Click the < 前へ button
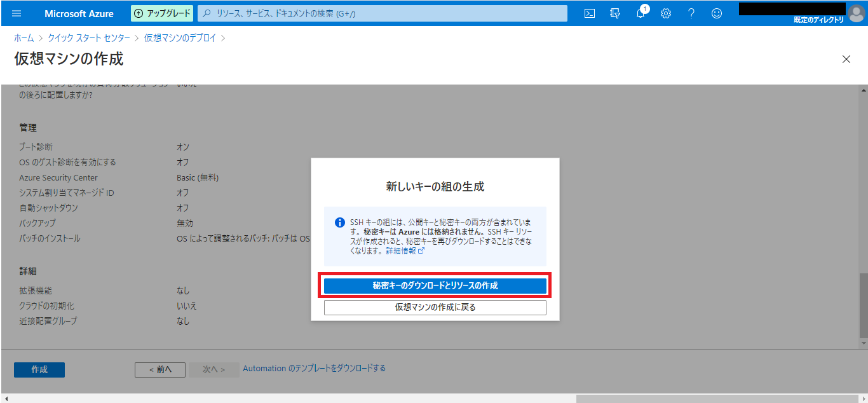The height and width of the screenshot is (403, 868). click(160, 369)
